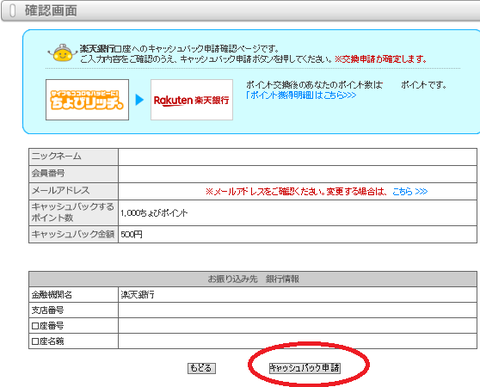The image size is (480, 387).
Task: Select the 金融機関名 row label
Action: tap(52, 295)
